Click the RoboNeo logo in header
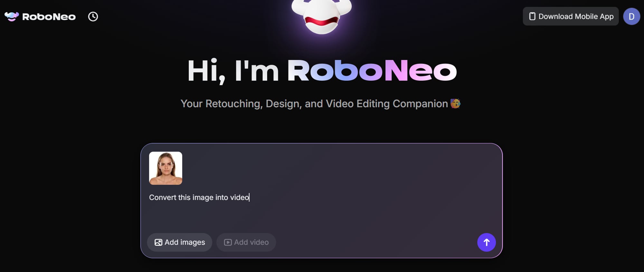Viewport: 644px width, 272px height. coord(40,17)
